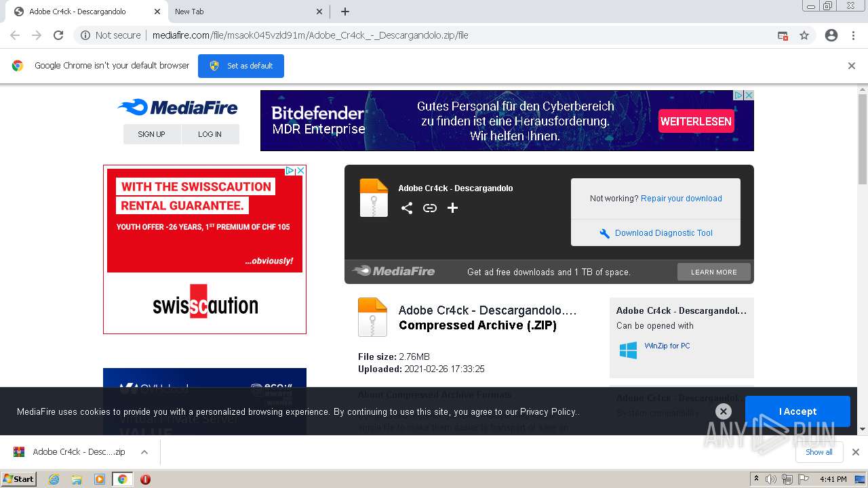Open Chrome's three-dot menu

pyautogui.click(x=853, y=35)
